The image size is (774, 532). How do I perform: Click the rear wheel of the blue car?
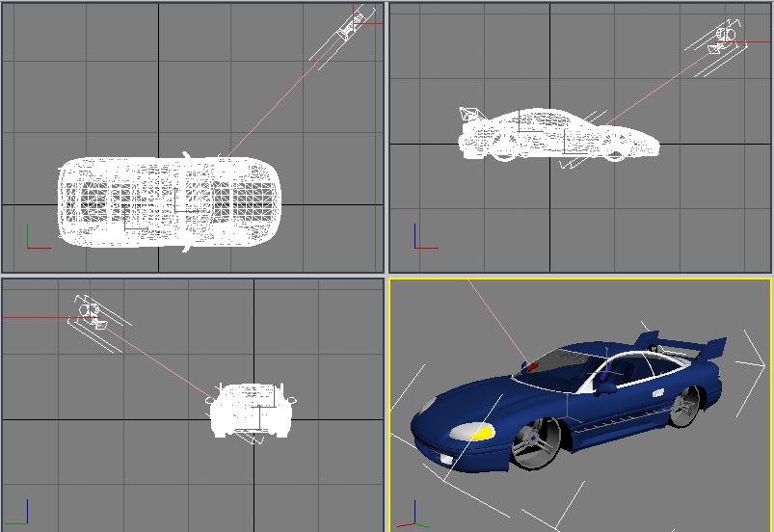point(686,406)
